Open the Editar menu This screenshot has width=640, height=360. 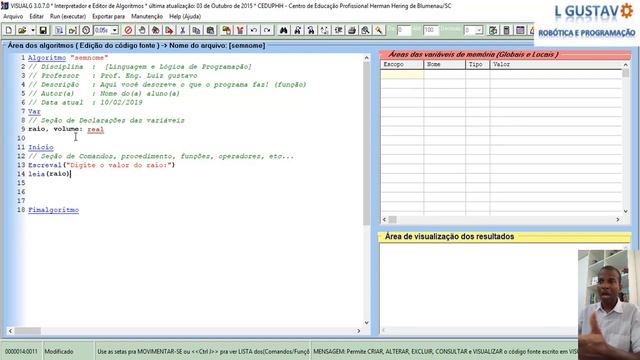point(36,16)
